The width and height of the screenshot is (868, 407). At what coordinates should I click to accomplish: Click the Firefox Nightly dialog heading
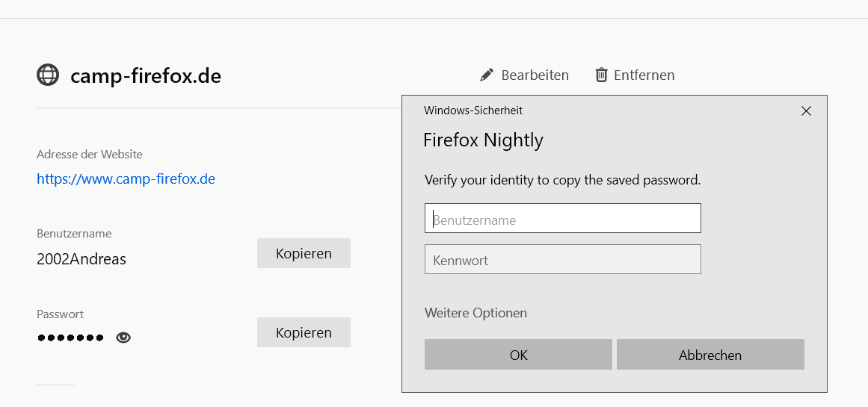pos(483,140)
